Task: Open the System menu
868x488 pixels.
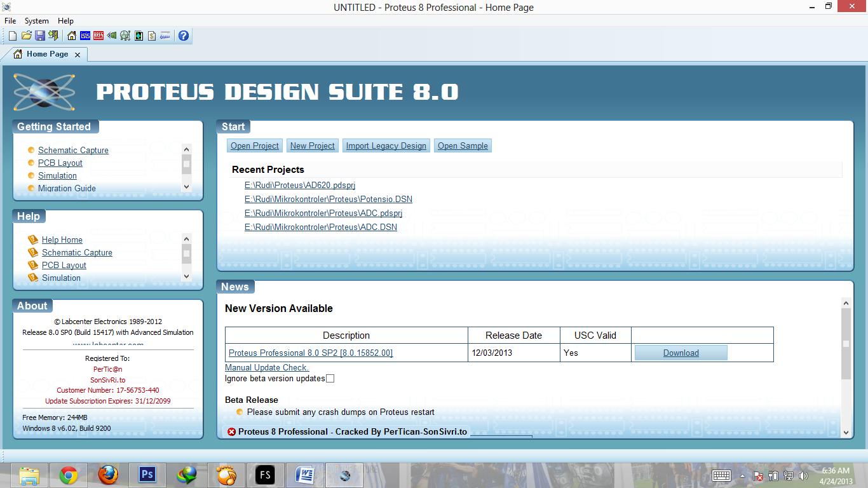Action: pos(37,21)
